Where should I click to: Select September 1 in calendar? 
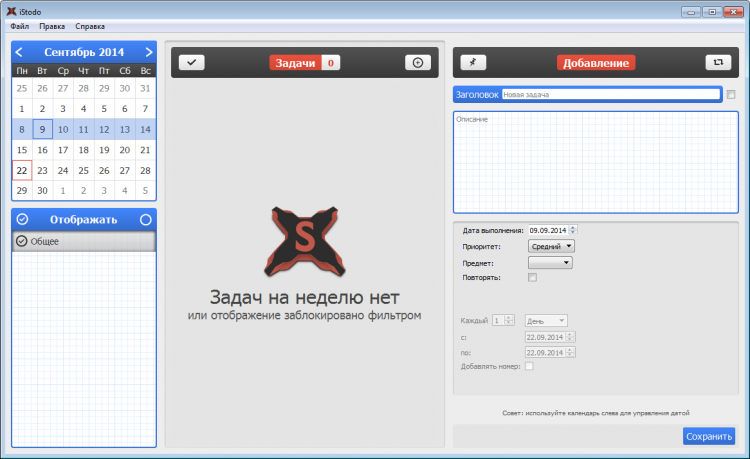[22, 109]
